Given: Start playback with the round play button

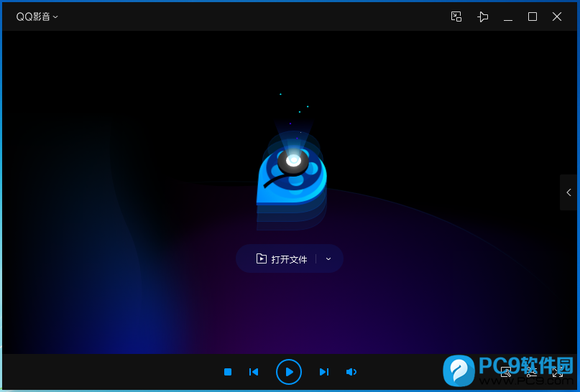Looking at the screenshot, I should (289, 372).
